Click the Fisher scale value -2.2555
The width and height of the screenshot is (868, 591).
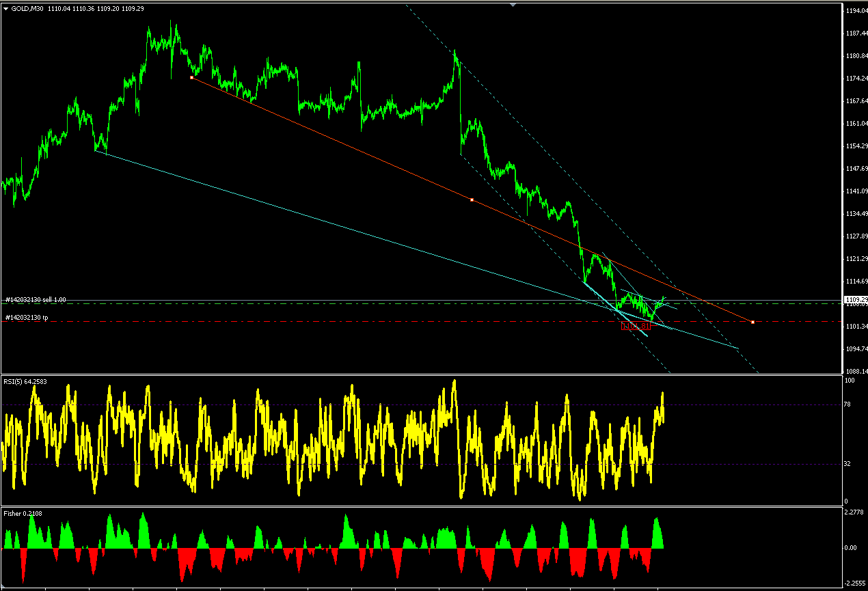pos(855,583)
